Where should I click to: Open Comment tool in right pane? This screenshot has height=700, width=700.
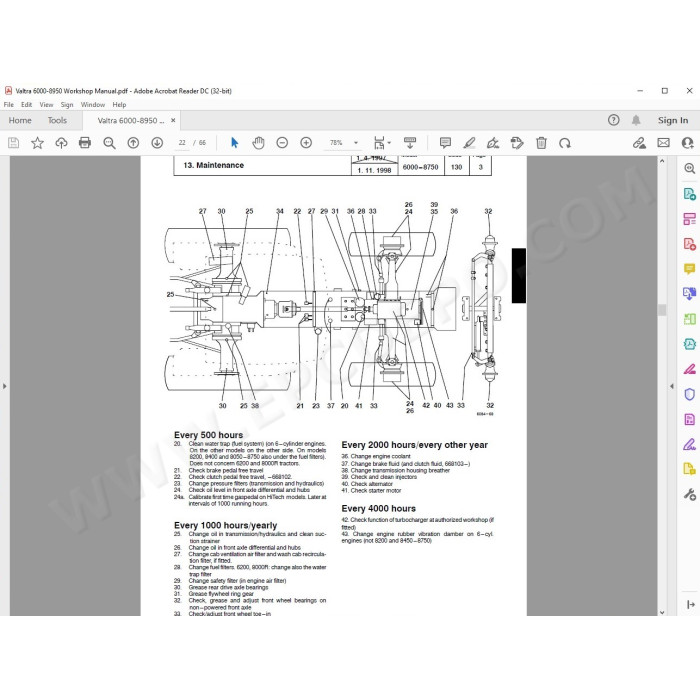pyautogui.click(x=689, y=269)
